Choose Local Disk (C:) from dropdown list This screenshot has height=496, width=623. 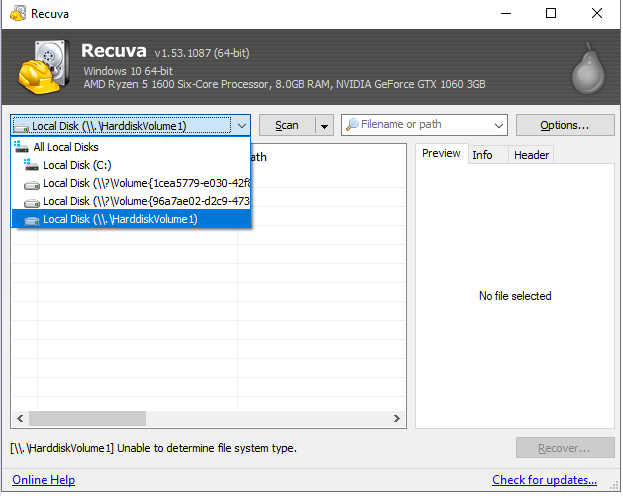point(131,165)
